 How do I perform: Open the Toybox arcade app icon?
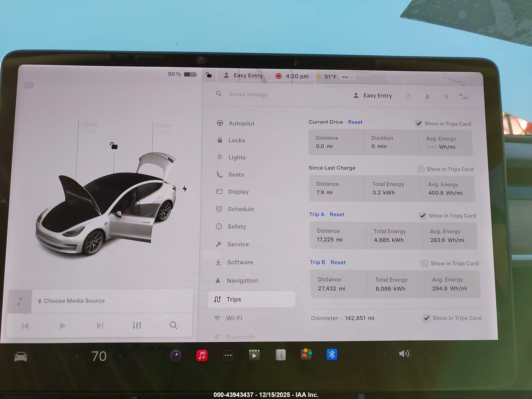[306, 354]
